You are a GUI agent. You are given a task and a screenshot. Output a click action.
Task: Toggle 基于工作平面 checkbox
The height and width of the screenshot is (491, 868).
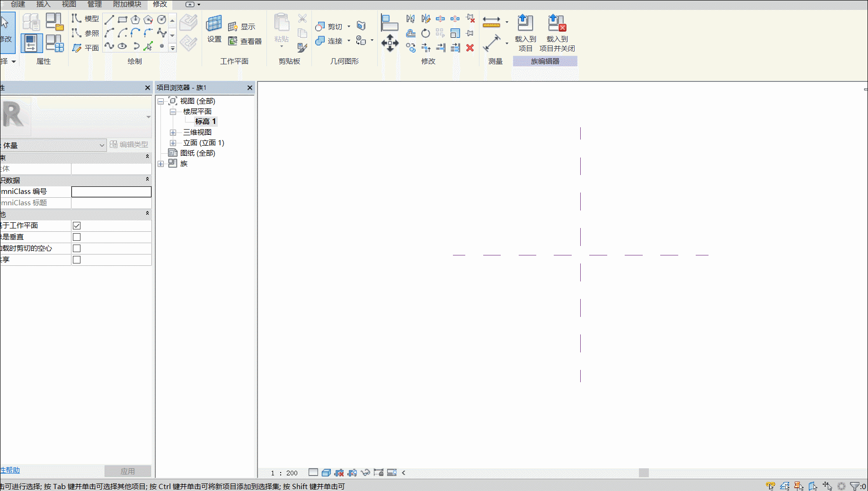(77, 226)
